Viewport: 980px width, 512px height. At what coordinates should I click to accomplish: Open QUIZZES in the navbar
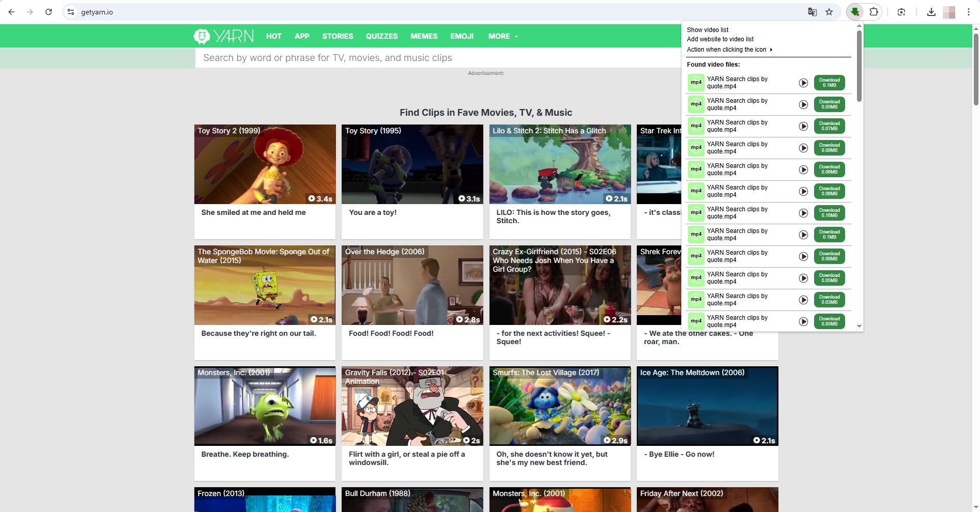(x=382, y=36)
